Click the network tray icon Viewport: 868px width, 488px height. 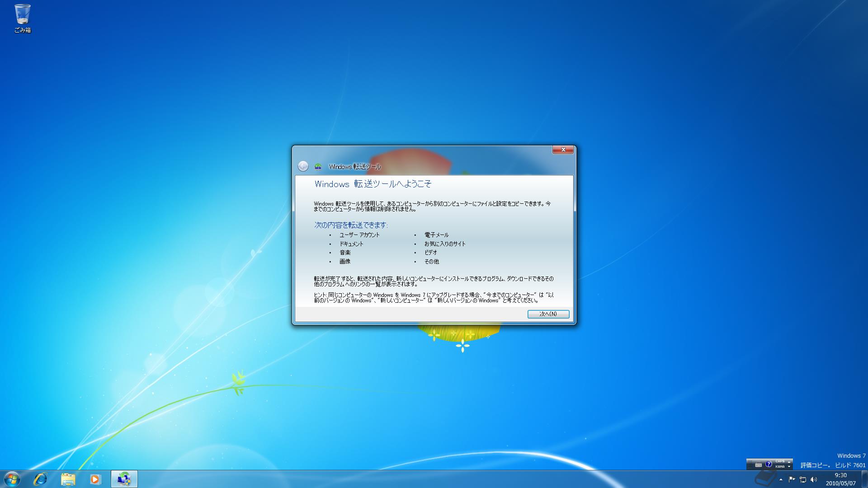[803, 479]
